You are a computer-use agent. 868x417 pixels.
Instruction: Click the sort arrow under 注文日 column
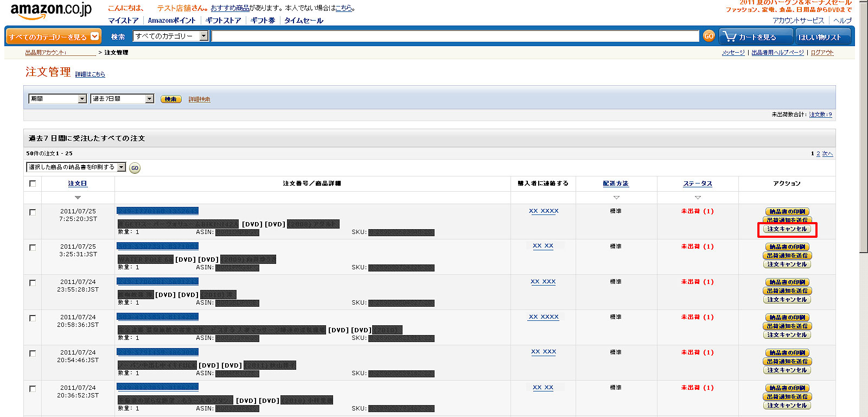[78, 198]
